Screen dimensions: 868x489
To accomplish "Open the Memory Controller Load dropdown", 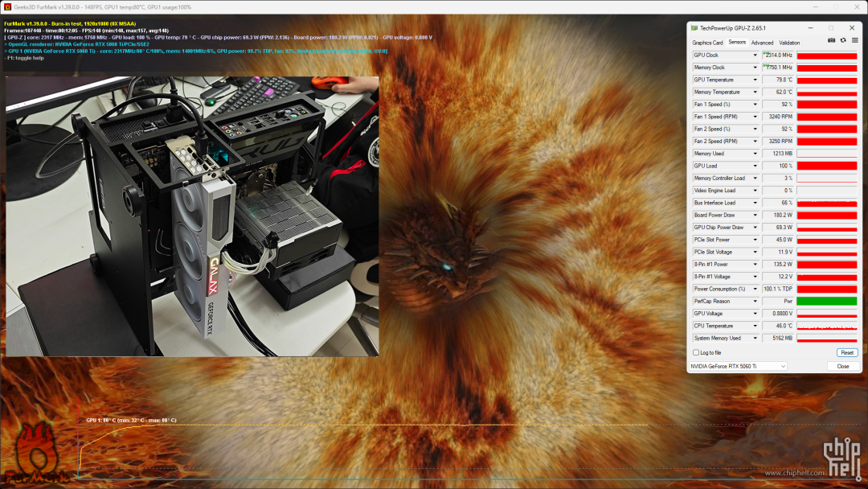I will coord(755,179).
